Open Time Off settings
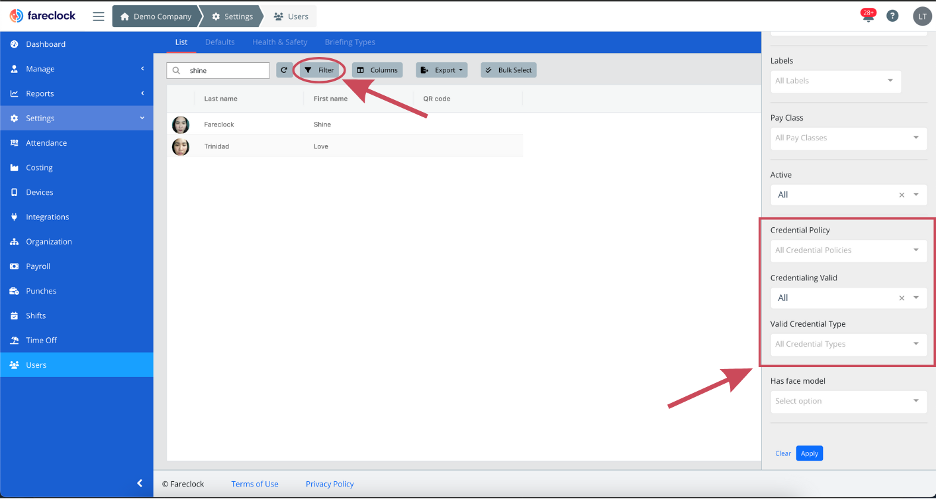Viewport: 936px width, 500px height. 76,340
